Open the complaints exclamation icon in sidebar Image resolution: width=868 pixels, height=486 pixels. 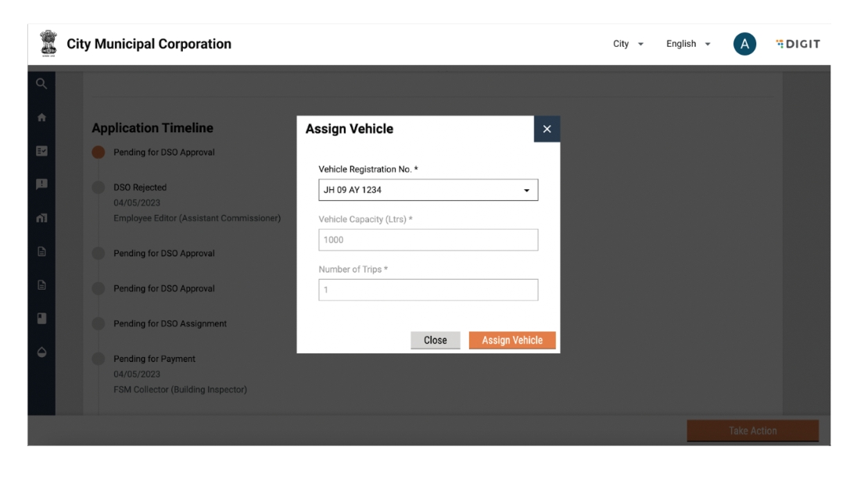pos(41,185)
